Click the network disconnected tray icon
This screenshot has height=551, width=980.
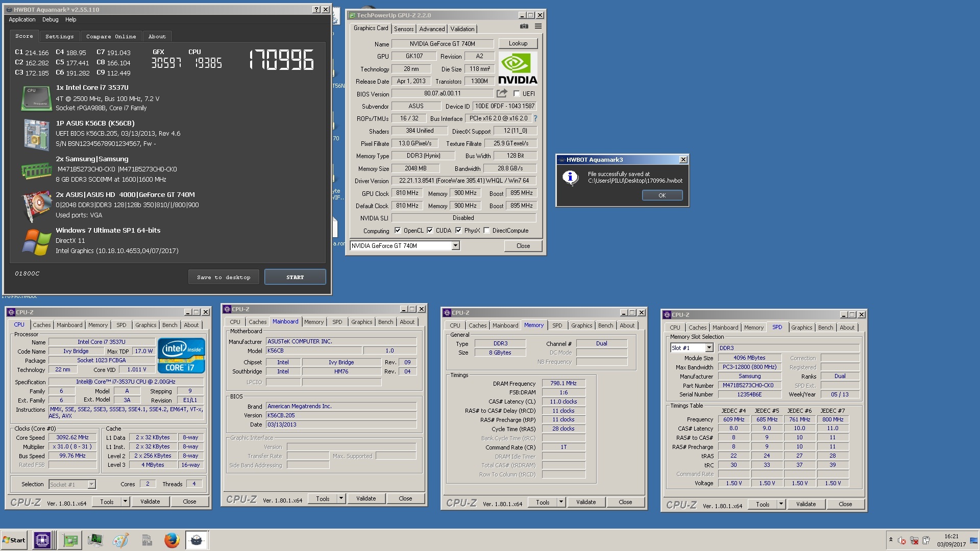click(914, 540)
